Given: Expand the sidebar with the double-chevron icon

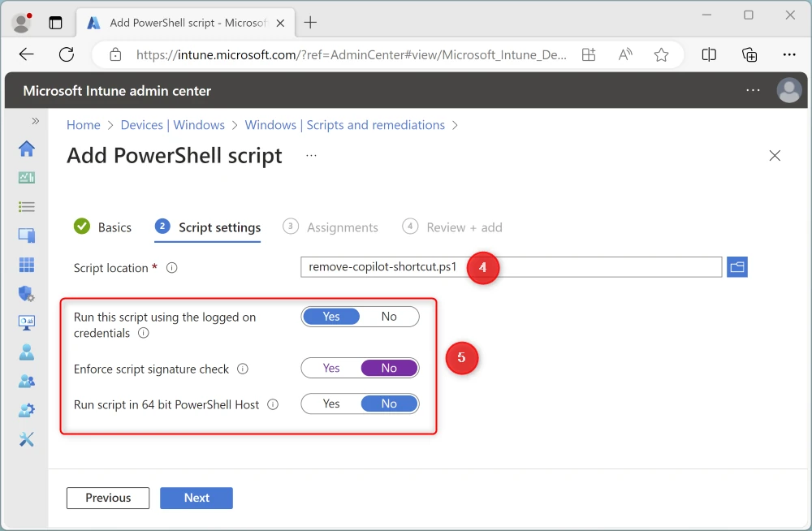Looking at the screenshot, I should [x=35, y=121].
